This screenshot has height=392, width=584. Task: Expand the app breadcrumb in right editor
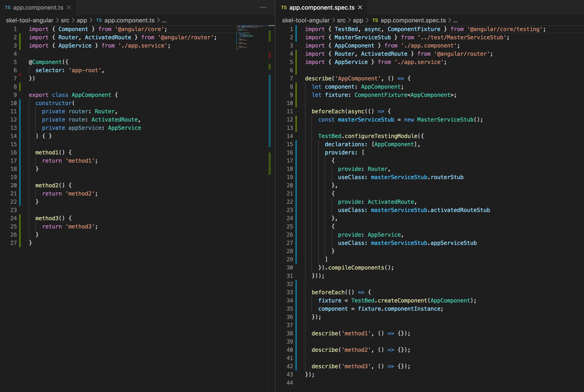tap(358, 20)
